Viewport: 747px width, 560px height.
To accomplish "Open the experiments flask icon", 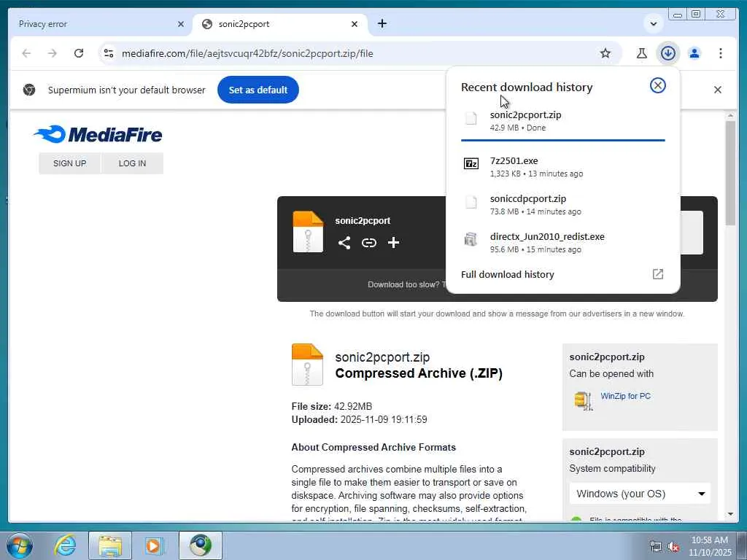I will [642, 53].
